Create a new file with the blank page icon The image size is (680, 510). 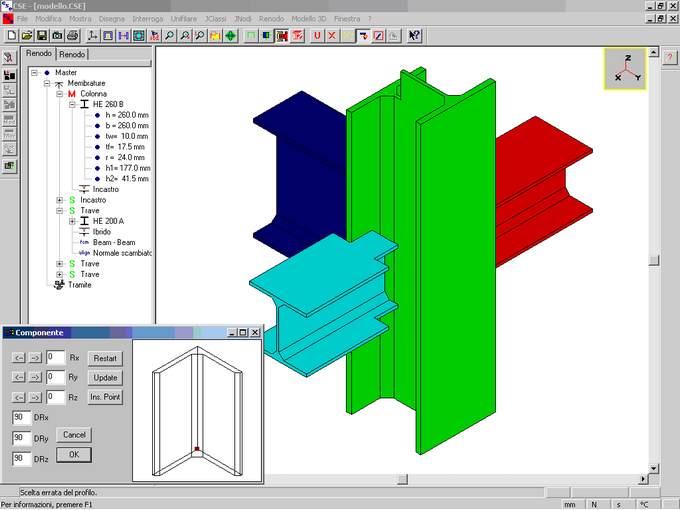coord(12,36)
